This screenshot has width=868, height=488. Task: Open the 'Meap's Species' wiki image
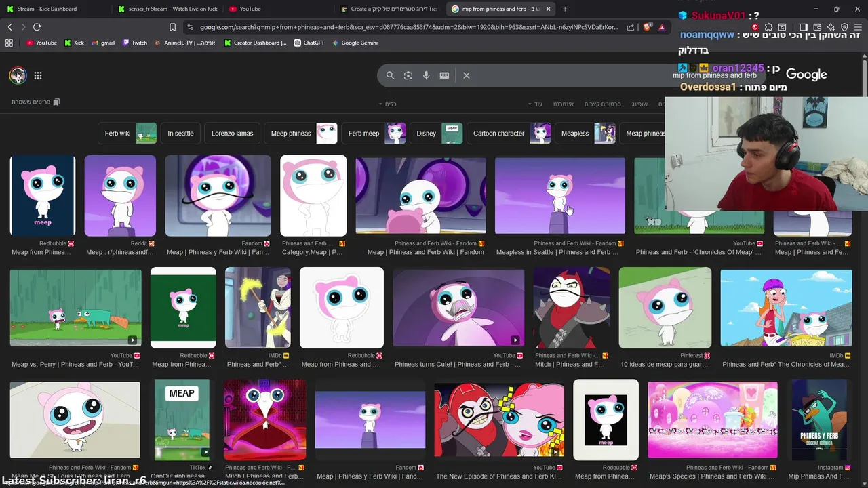coord(713,420)
